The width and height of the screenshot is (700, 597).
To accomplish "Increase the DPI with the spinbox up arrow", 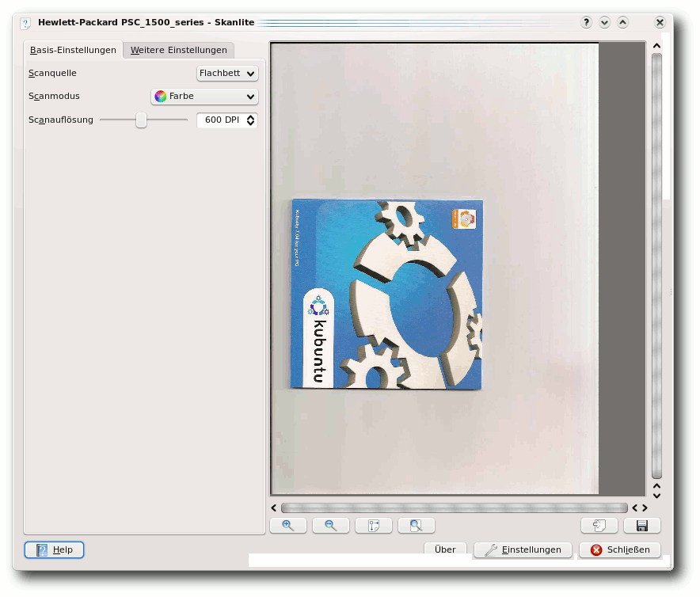I will pos(251,117).
